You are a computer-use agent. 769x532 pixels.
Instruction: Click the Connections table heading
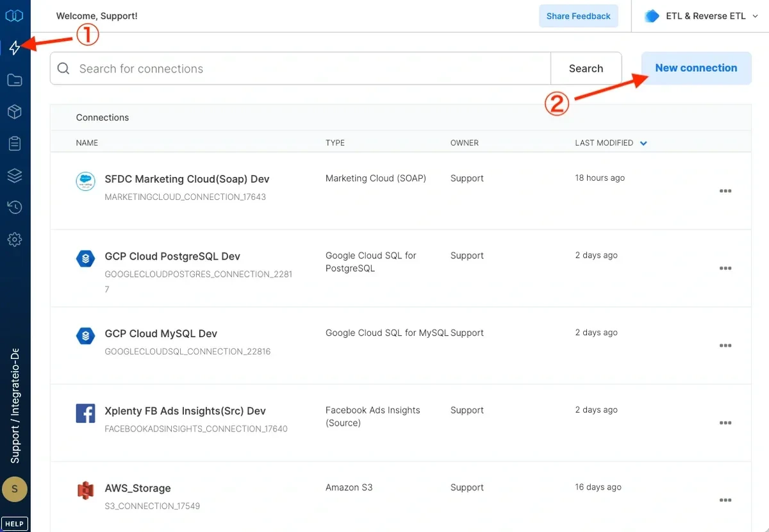click(103, 117)
